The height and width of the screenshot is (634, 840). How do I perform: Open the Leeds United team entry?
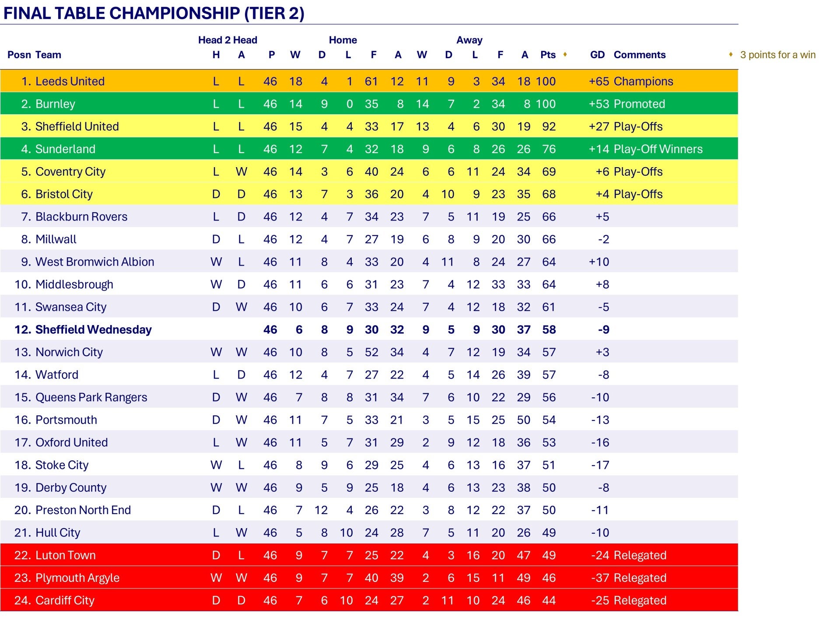tap(70, 81)
